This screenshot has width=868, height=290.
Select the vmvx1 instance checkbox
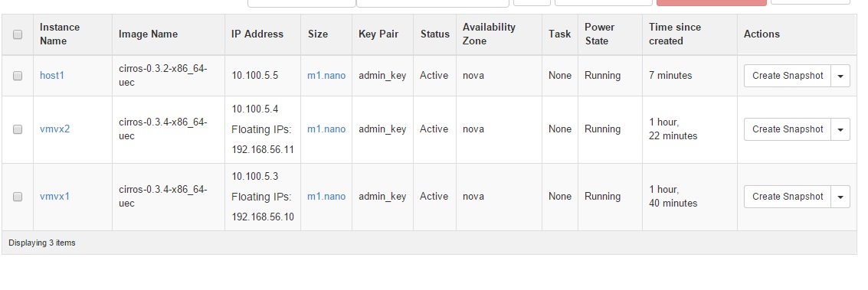coord(18,197)
